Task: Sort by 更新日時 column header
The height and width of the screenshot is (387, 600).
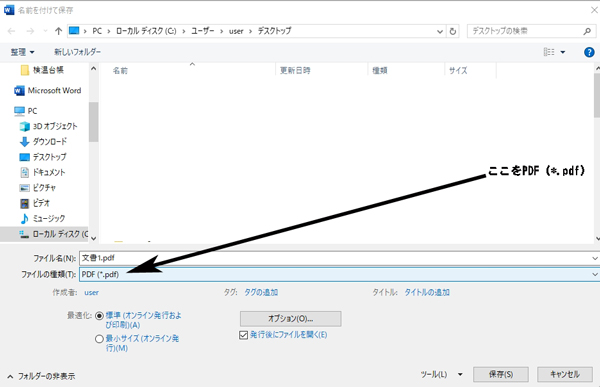Action: (x=295, y=70)
